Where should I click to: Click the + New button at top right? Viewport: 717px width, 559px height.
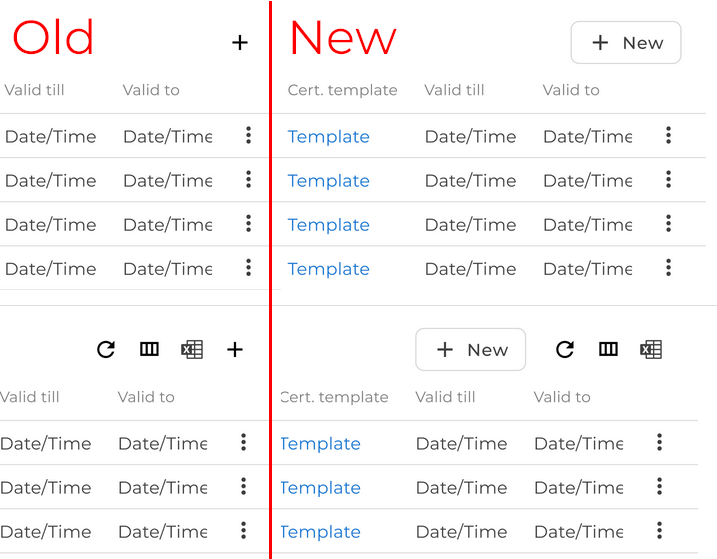pyautogui.click(x=626, y=43)
